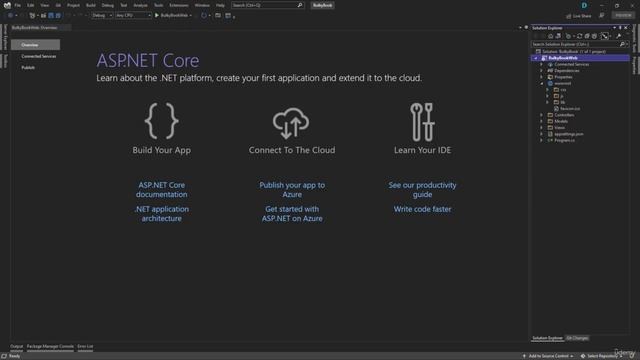The image size is (640, 360).
Task: Expand the Dependencies node
Action: tap(542, 71)
